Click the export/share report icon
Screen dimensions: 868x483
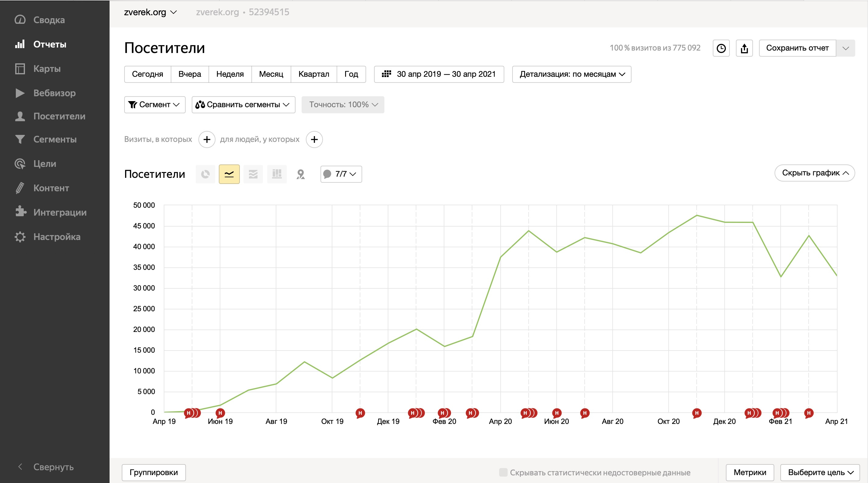[744, 48]
